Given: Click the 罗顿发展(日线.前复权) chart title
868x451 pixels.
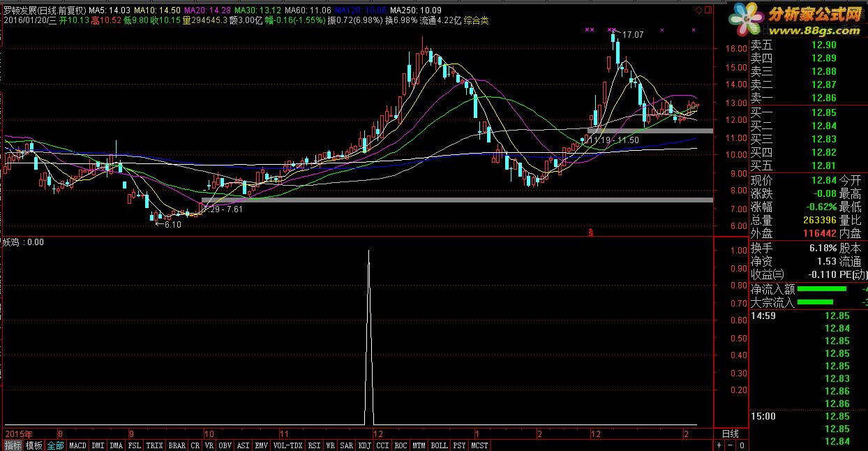Looking at the screenshot, I should [x=45, y=10].
